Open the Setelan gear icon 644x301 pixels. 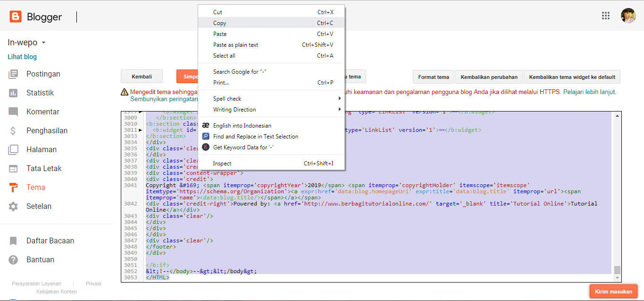click(13, 206)
